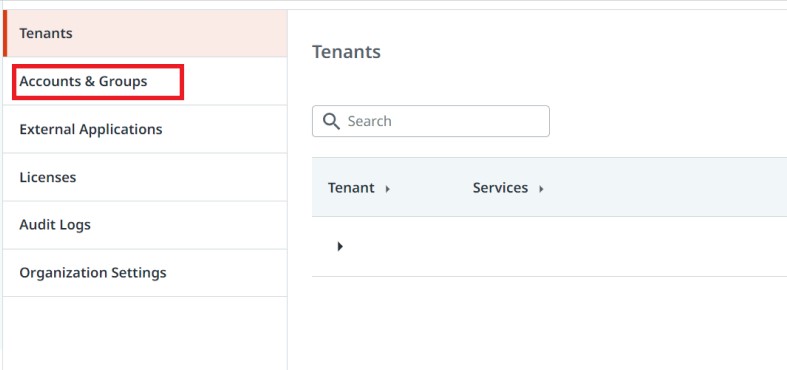Click the Tenants page heading
The width and height of the screenshot is (787, 370).
(x=346, y=52)
